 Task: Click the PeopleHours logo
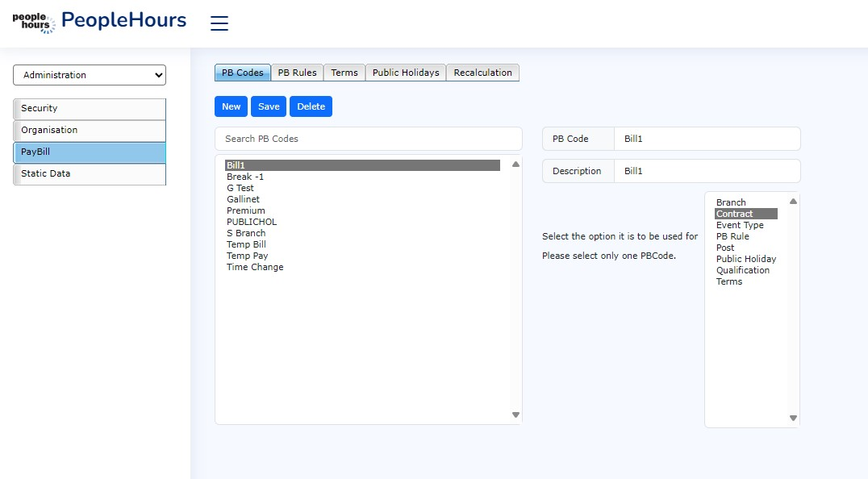point(99,22)
